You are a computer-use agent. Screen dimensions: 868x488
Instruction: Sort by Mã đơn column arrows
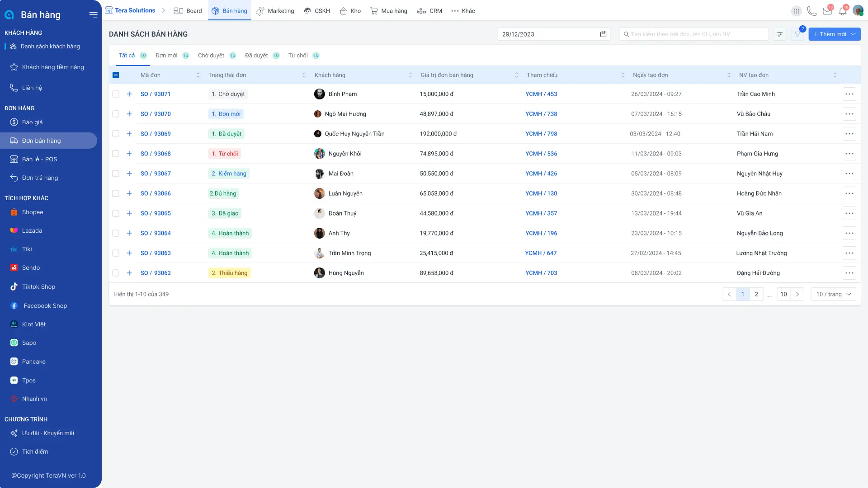tap(198, 75)
